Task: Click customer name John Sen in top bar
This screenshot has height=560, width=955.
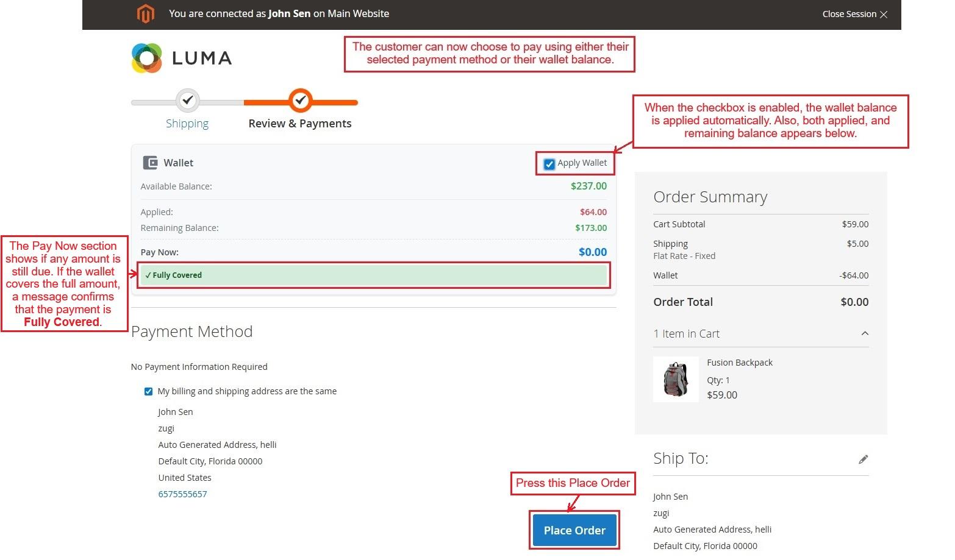Action: pos(289,13)
